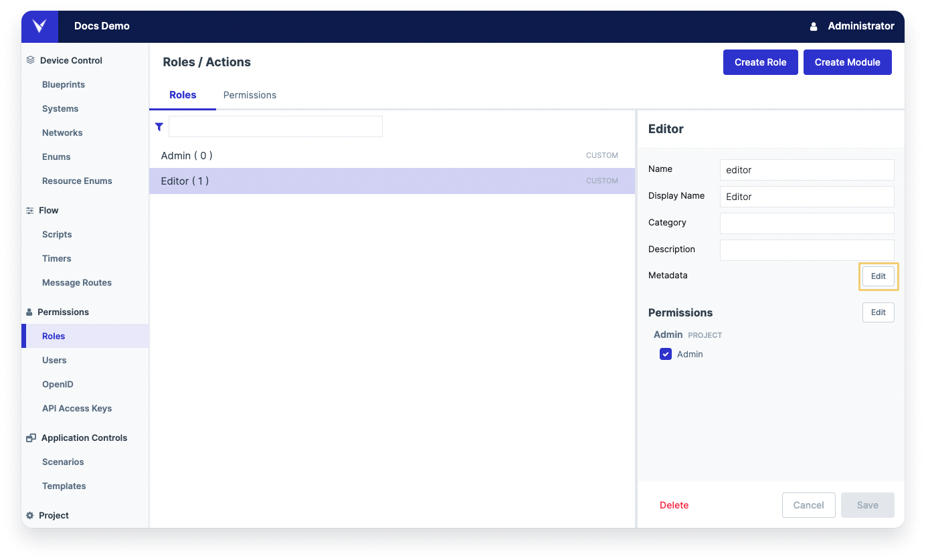This screenshot has width=926, height=560.
Task: Switch to the Permissions tab
Action: click(x=250, y=95)
